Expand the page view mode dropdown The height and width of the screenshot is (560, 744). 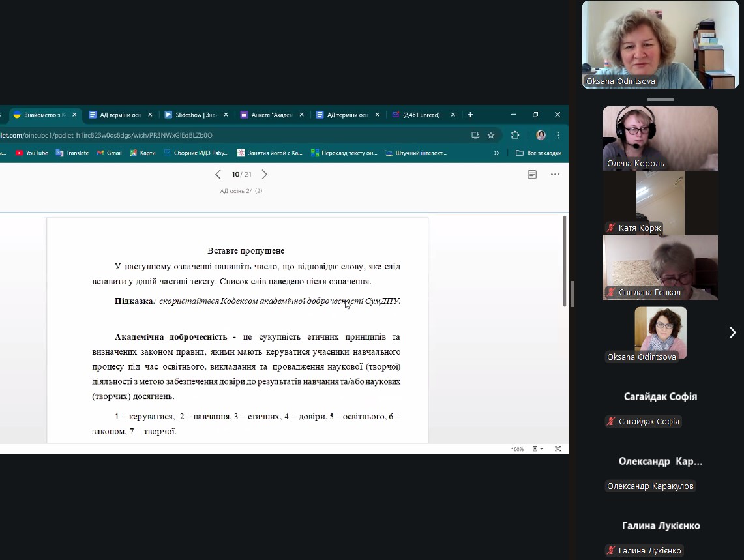click(537, 449)
